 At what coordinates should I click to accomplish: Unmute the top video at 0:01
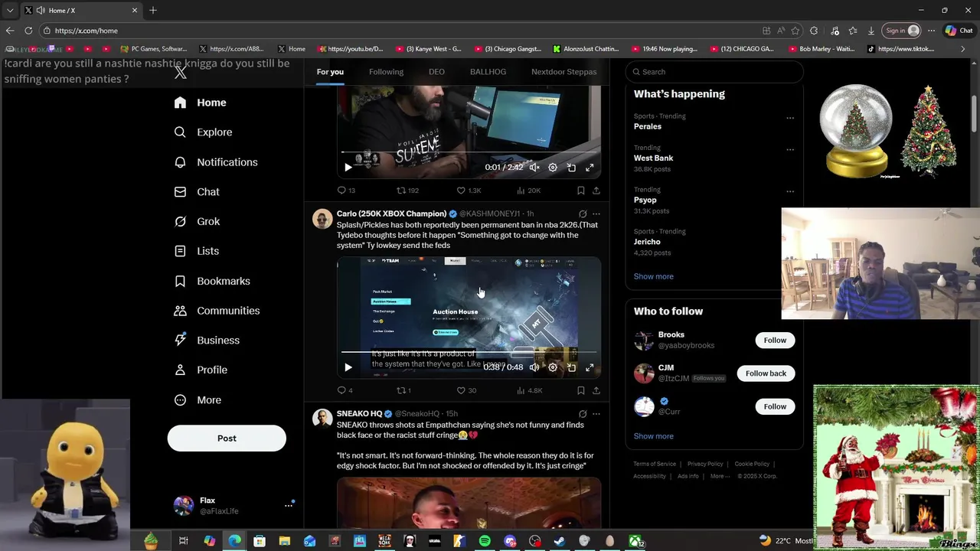[x=534, y=168]
